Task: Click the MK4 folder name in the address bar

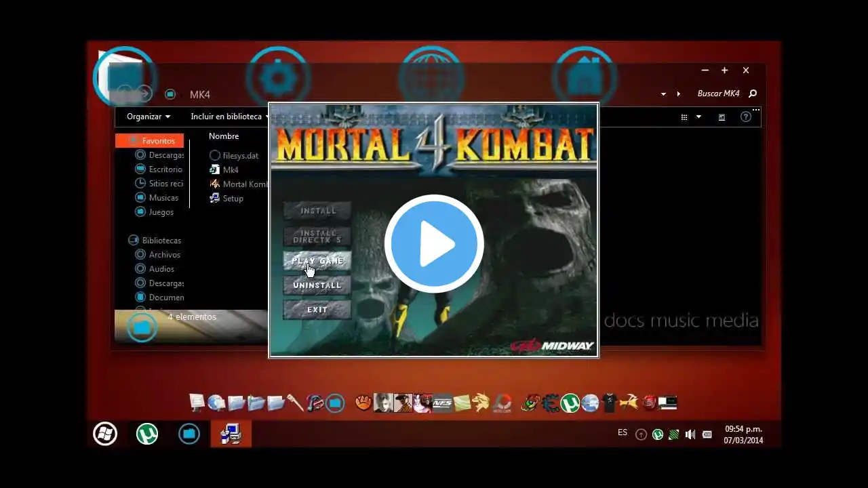Action: (200, 94)
